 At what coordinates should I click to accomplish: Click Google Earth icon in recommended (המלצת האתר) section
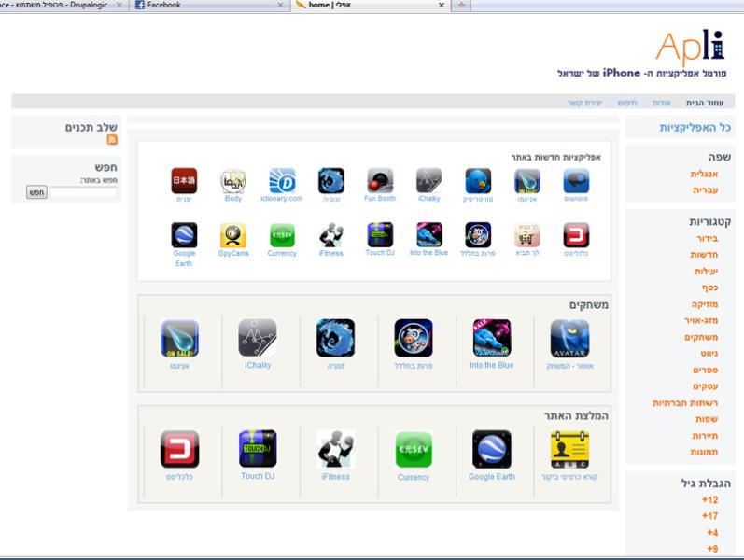point(492,450)
